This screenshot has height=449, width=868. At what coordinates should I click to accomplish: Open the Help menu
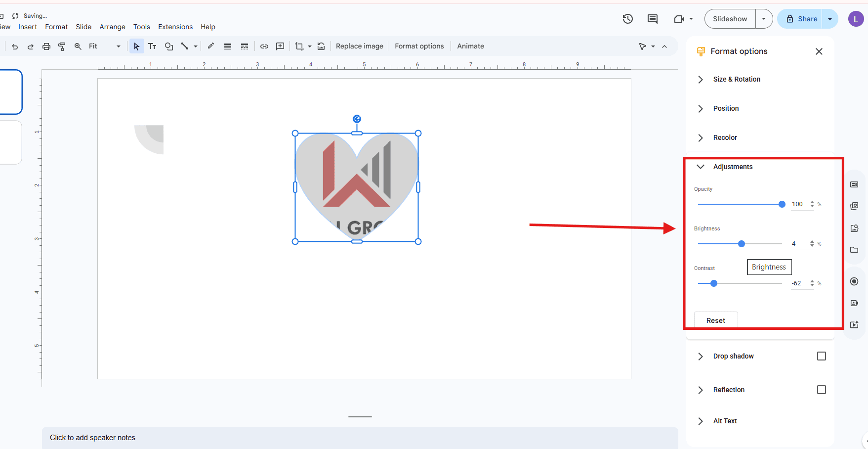pyautogui.click(x=208, y=27)
